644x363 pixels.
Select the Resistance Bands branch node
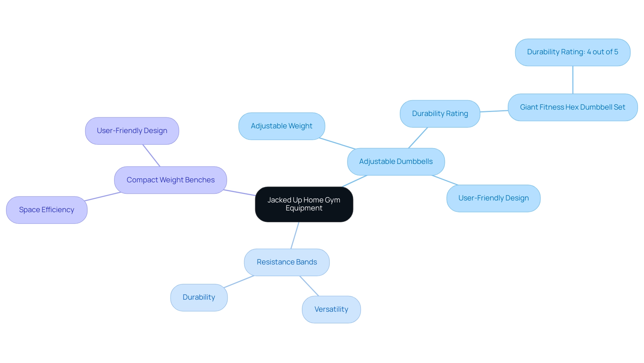pyautogui.click(x=288, y=262)
